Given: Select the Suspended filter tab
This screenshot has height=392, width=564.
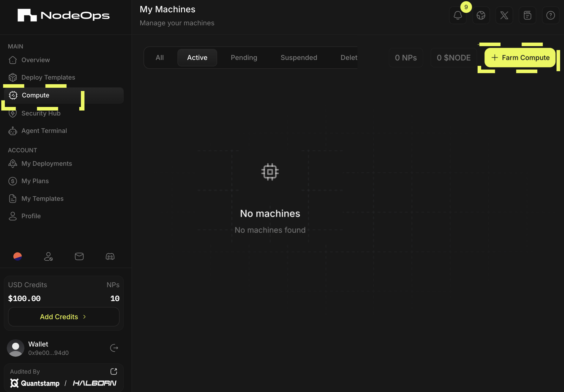Looking at the screenshot, I should click(x=299, y=58).
